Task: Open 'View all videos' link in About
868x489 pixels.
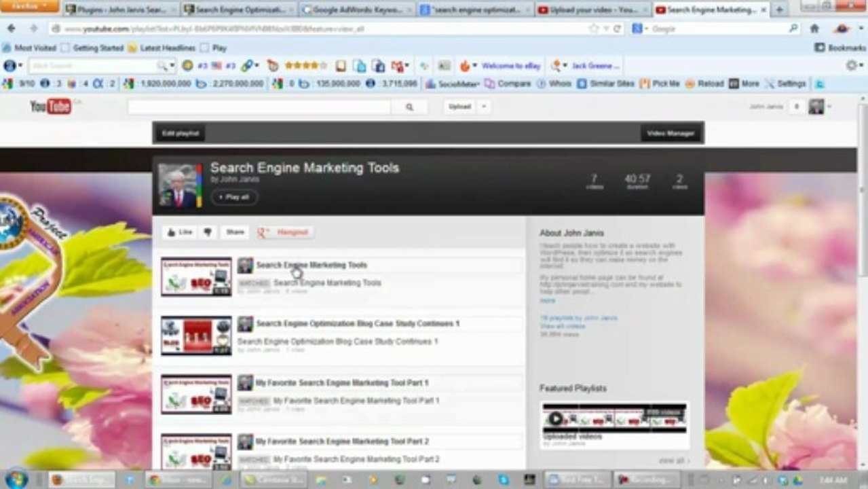Action: (562, 327)
